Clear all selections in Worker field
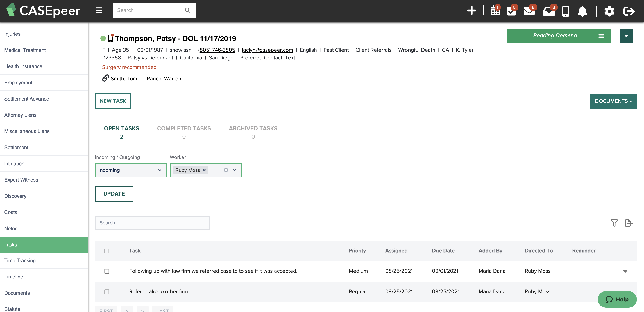The height and width of the screenshot is (312, 644). click(x=226, y=170)
